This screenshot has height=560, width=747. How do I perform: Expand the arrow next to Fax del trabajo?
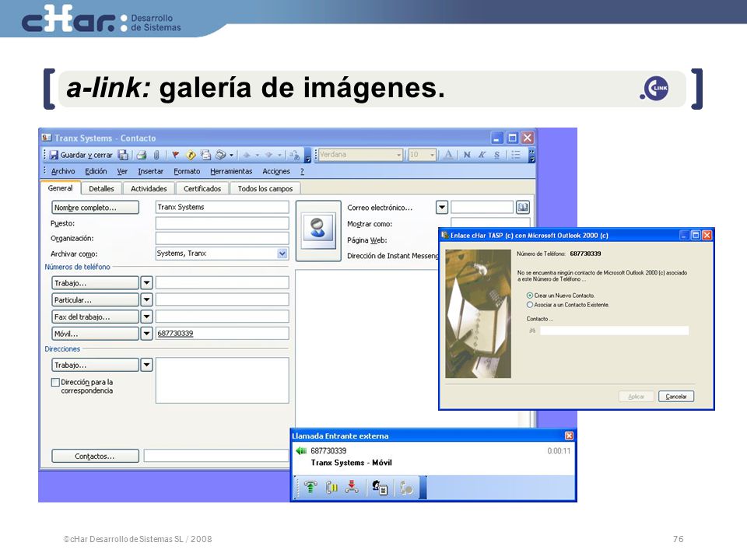point(146,317)
